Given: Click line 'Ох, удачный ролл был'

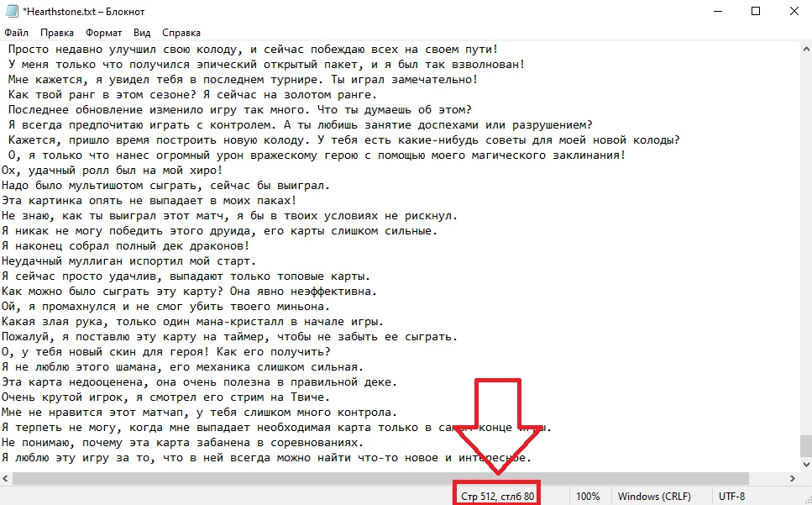Looking at the screenshot, I should [x=112, y=171].
